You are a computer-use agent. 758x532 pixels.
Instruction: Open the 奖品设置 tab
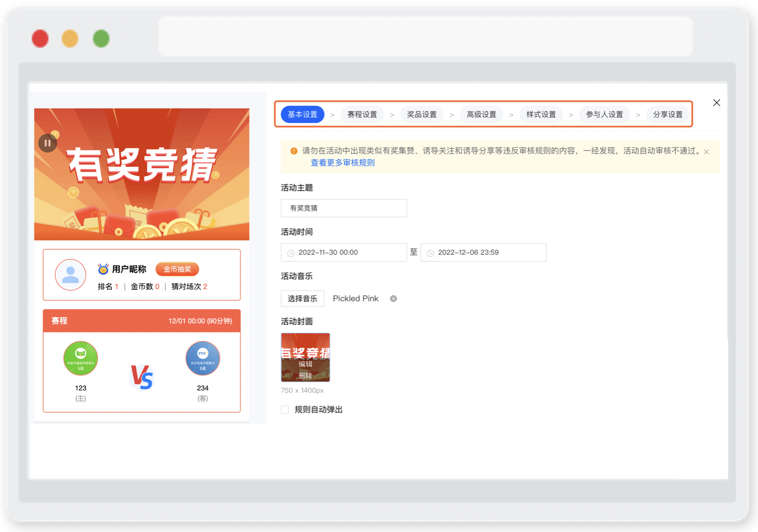[x=422, y=115]
